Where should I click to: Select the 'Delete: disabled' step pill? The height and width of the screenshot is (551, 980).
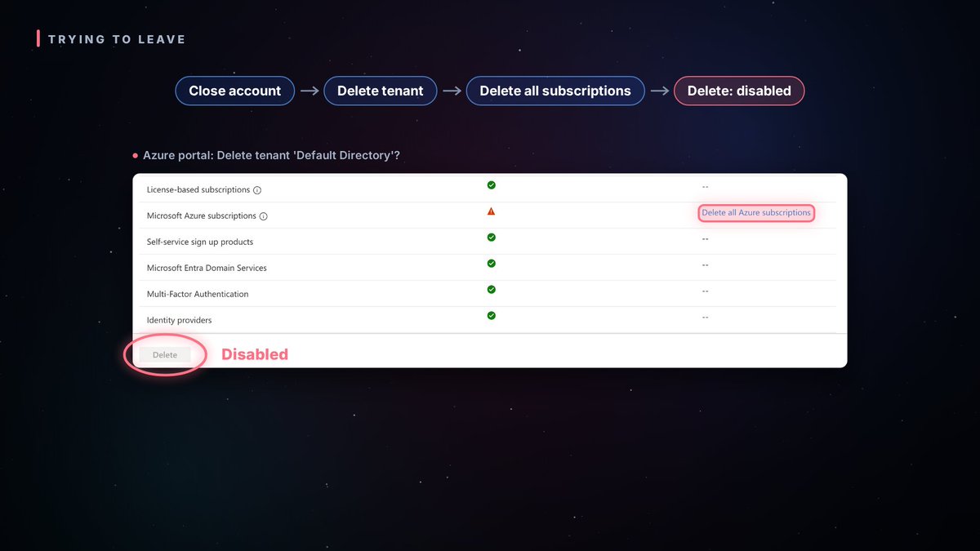pos(739,91)
